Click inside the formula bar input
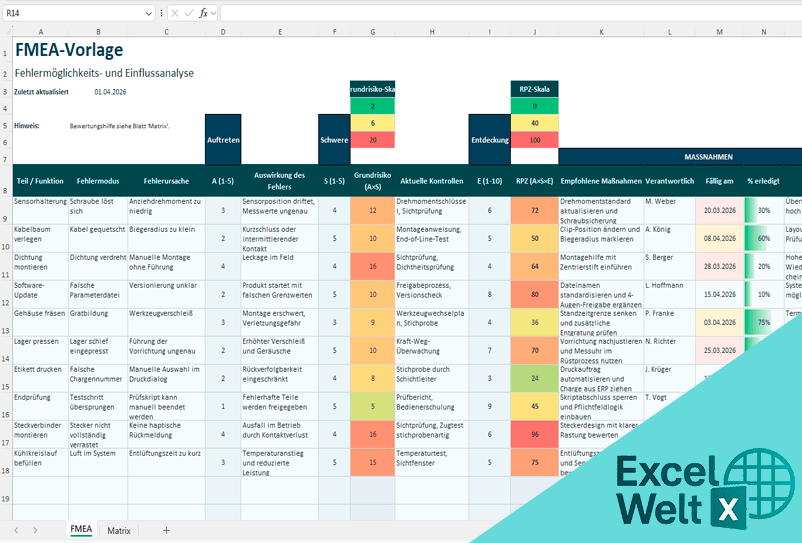 pos(510,13)
